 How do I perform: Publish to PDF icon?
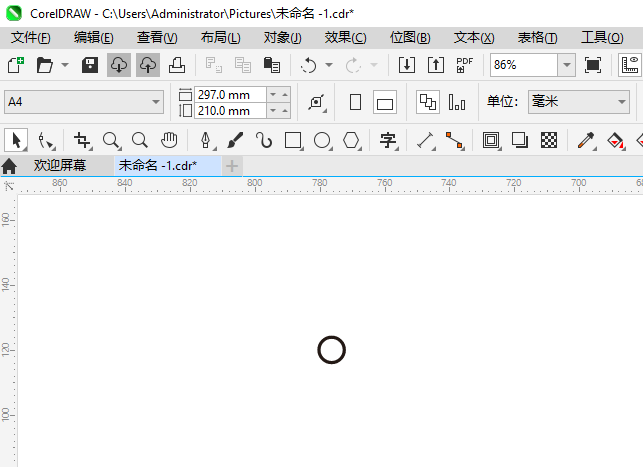point(465,65)
